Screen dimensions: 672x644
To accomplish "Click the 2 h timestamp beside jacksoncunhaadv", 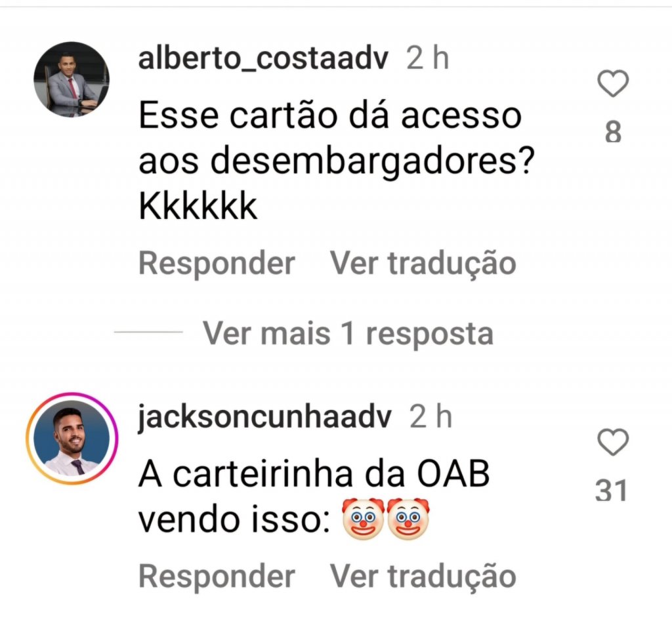I will (x=430, y=416).
